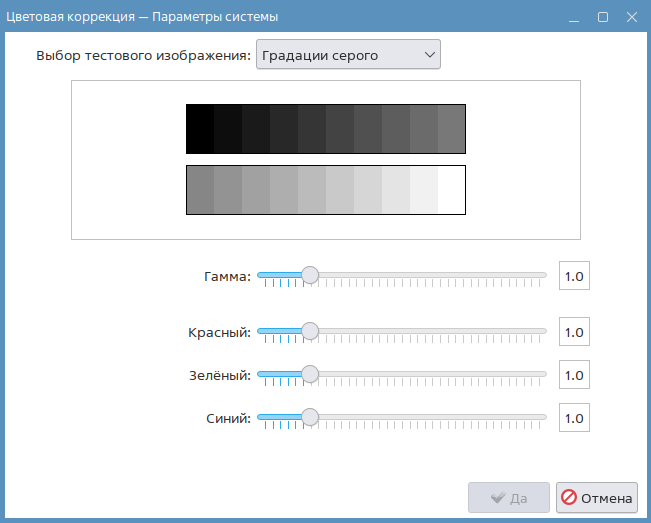The height and width of the screenshot is (523, 651).
Task: Click the pure black swatch in the top strip
Action: [200, 129]
